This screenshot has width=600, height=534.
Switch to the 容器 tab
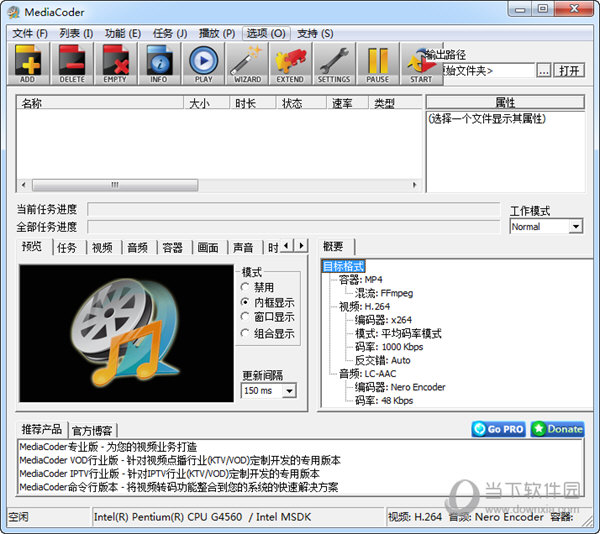(173, 248)
